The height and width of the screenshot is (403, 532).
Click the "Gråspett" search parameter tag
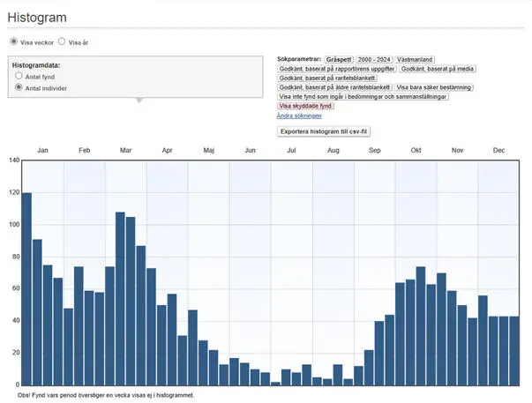coord(338,59)
